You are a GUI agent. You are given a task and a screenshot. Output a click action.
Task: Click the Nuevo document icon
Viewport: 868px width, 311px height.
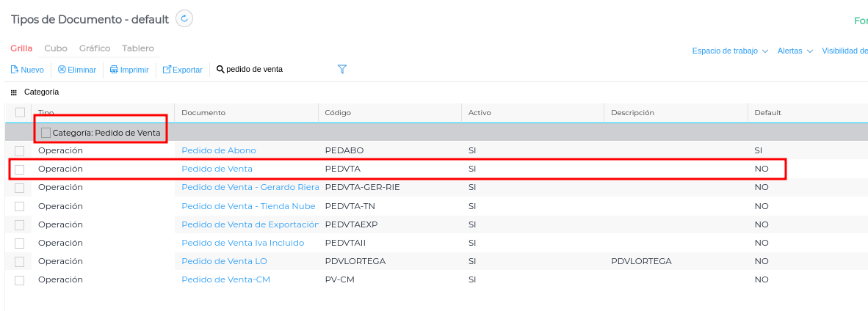(14, 70)
